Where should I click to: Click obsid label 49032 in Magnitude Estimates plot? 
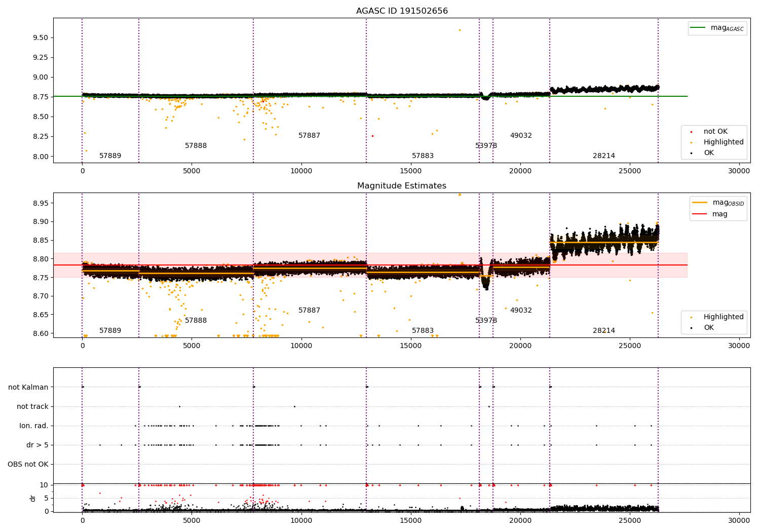point(521,311)
